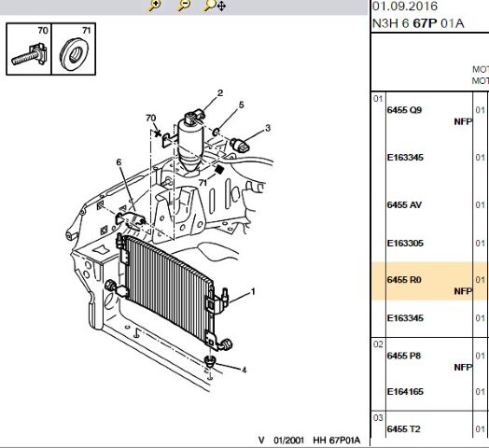Select part entry E164165
The height and width of the screenshot is (448, 489).
click(x=405, y=391)
